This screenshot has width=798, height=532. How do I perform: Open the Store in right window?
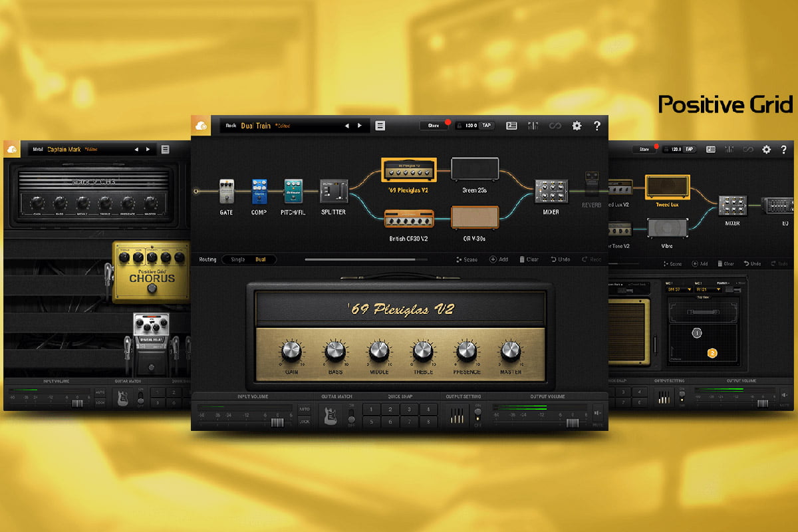(644, 150)
